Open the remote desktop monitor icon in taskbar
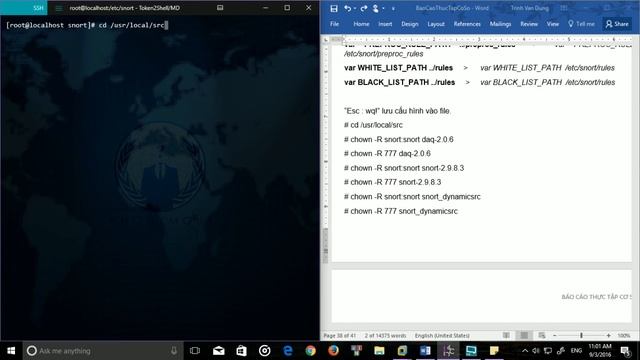640x360 pixels. [x=471, y=351]
